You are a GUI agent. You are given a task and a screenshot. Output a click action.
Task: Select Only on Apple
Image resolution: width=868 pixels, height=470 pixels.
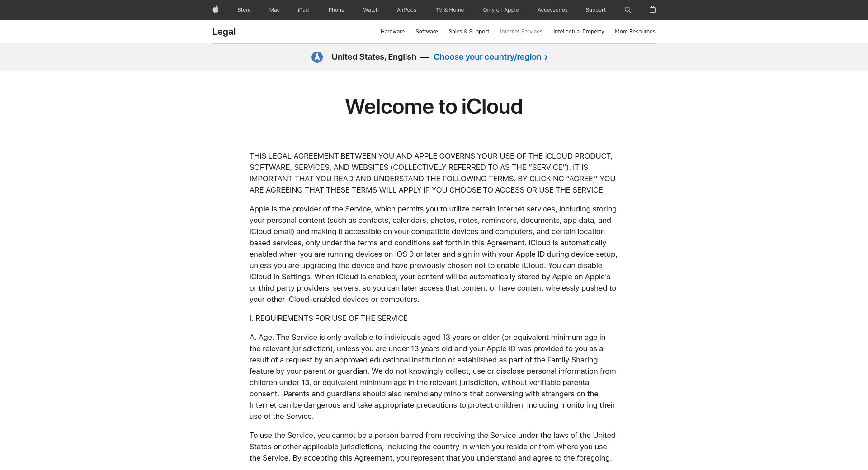500,10
